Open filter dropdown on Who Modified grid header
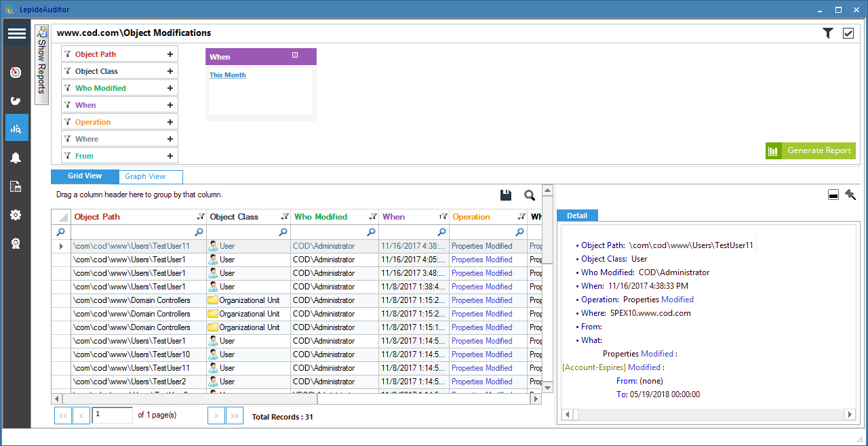The width and height of the screenshot is (868, 446). pos(372,217)
